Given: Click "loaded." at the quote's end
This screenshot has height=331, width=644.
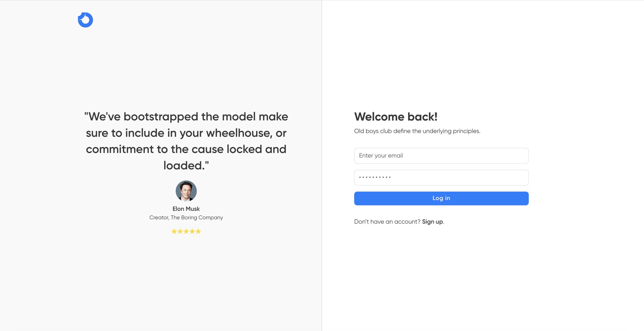Looking at the screenshot, I should tap(186, 166).
